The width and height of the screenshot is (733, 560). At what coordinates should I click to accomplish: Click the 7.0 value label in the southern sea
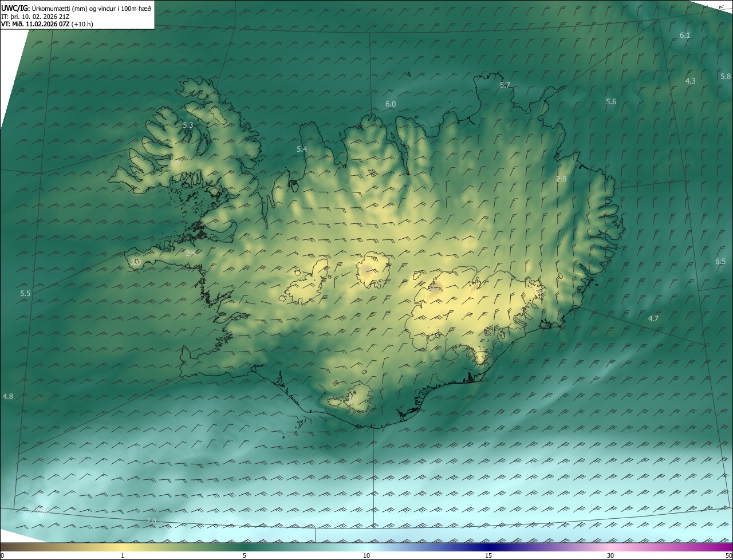(151, 521)
